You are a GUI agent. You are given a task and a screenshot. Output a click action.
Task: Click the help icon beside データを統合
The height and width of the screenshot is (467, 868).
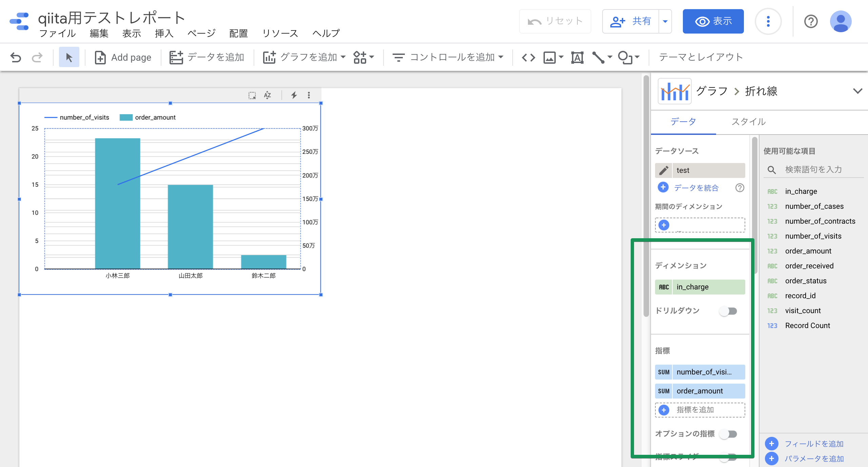coord(739,188)
